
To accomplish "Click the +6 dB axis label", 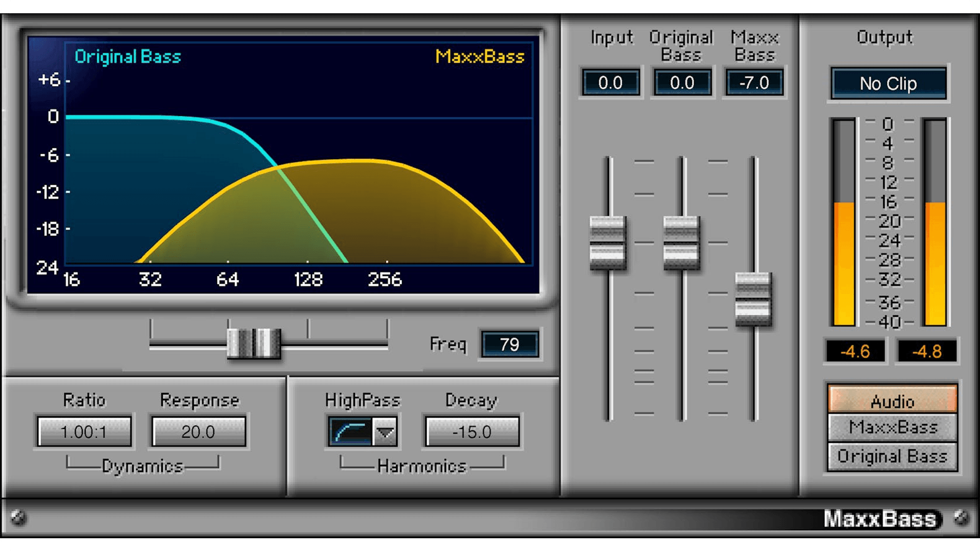I will 50,80.
